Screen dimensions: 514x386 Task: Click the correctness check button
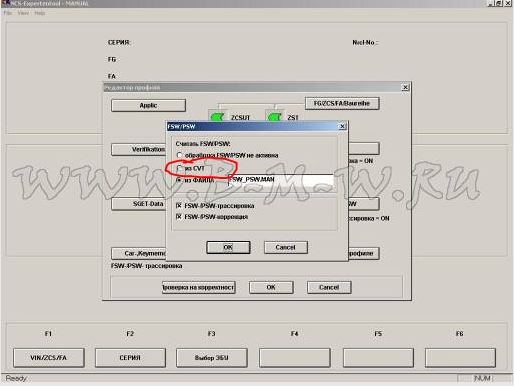199,287
